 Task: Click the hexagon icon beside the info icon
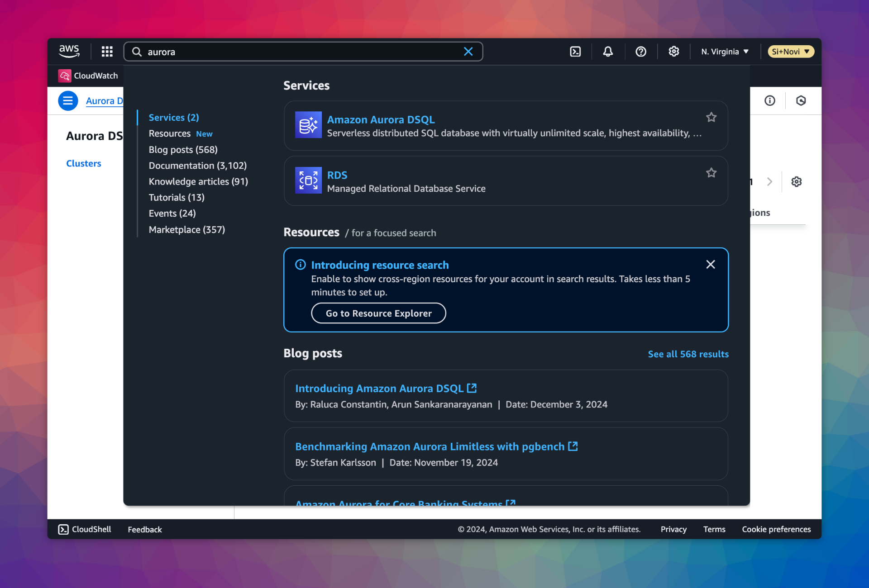[x=801, y=100]
